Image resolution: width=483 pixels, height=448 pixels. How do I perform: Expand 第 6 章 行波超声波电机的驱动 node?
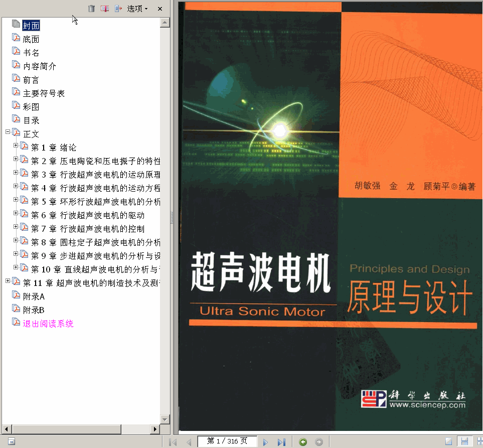[16, 213]
